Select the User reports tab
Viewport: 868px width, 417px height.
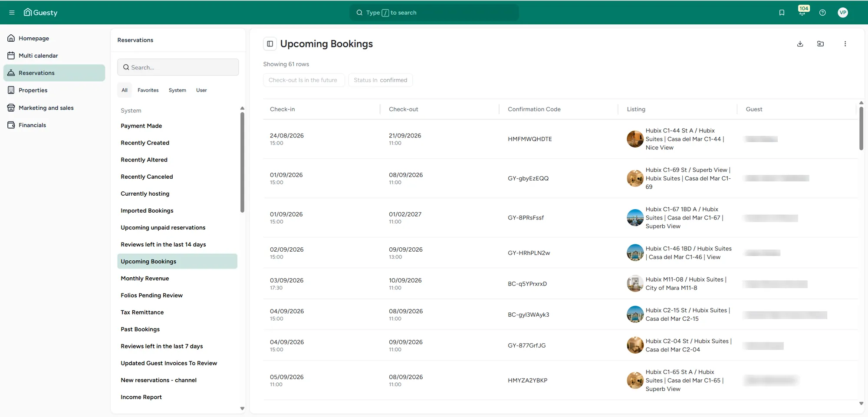coord(201,90)
